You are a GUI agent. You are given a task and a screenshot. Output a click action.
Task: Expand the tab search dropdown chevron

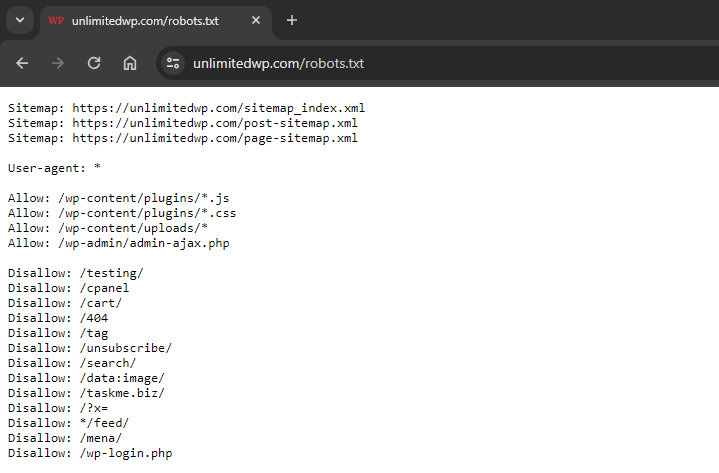(x=20, y=20)
